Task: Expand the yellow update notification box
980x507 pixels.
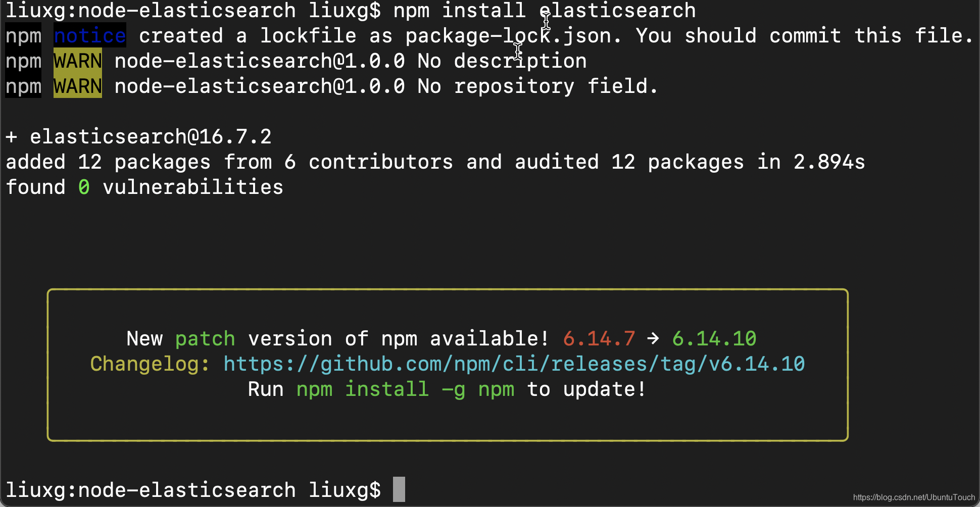Action: pyautogui.click(x=448, y=365)
